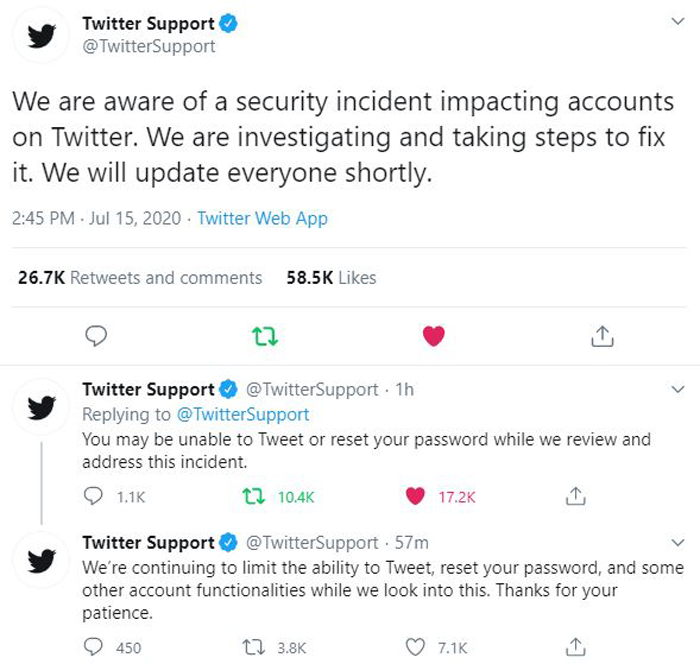Reply to the main security incident tweet

tap(96, 336)
